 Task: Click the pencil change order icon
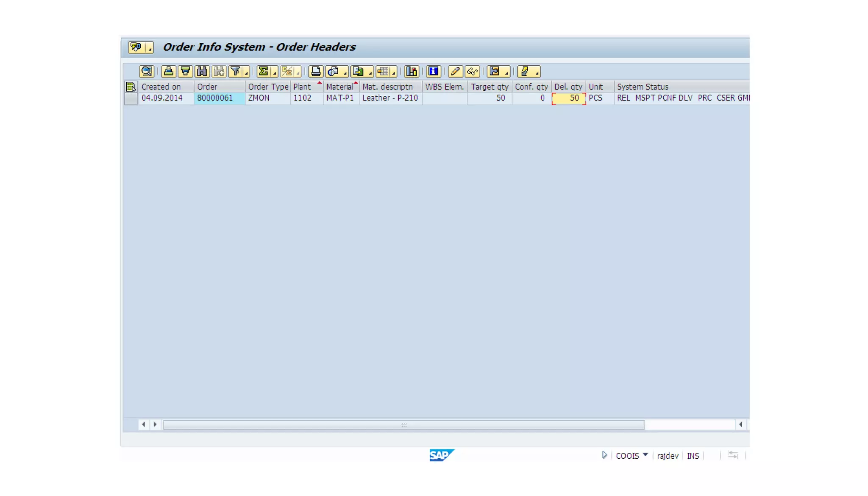(x=455, y=71)
